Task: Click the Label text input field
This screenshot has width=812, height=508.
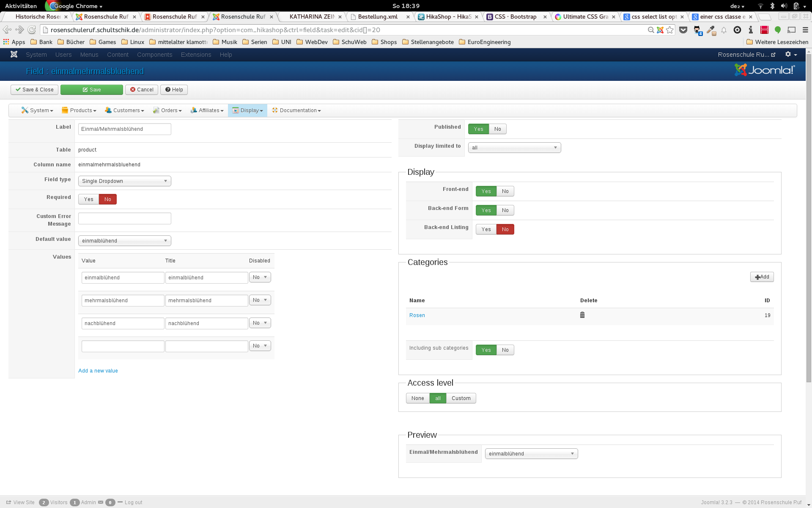Action: tap(124, 129)
